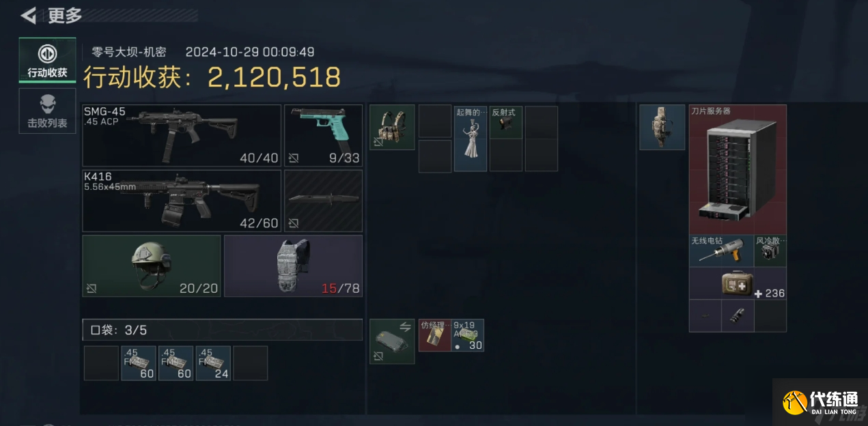This screenshot has height=426, width=868.
Task: Select the red 仿经理 item in the safe container
Action: point(435,335)
